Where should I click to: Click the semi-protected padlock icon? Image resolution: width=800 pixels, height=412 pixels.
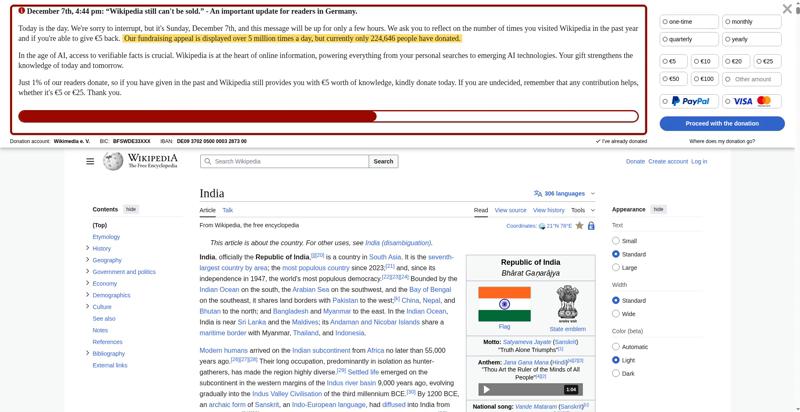(x=591, y=225)
